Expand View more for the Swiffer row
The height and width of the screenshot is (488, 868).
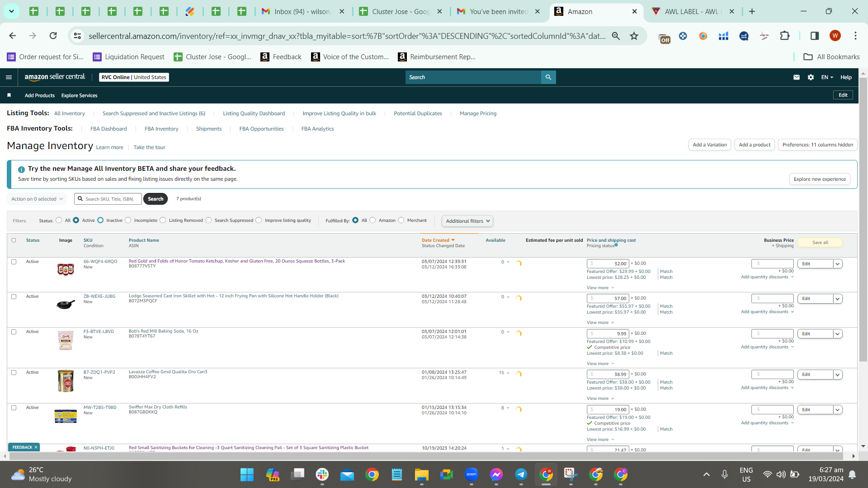pos(600,440)
